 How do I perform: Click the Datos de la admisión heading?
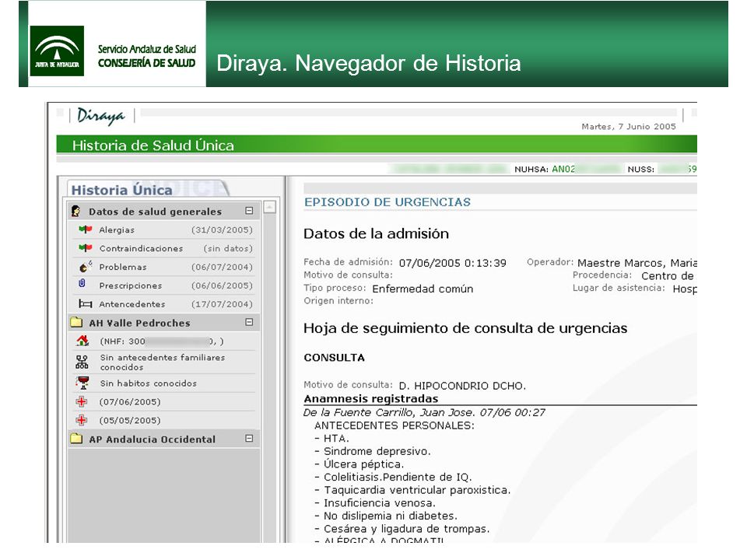pos(377,233)
